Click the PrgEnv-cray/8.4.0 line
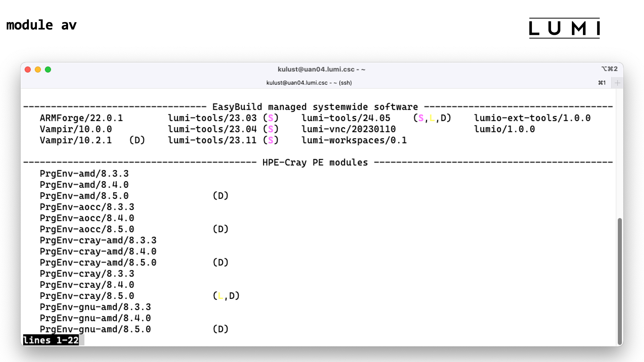This screenshot has width=644, height=362. click(87, 285)
